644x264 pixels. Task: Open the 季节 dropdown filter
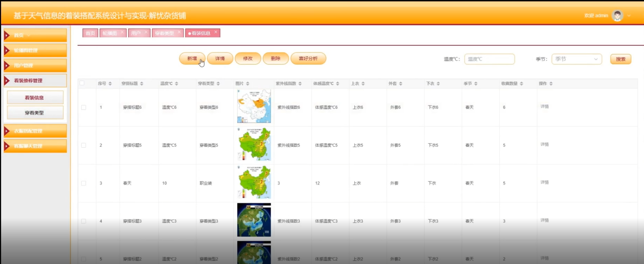pyautogui.click(x=576, y=59)
